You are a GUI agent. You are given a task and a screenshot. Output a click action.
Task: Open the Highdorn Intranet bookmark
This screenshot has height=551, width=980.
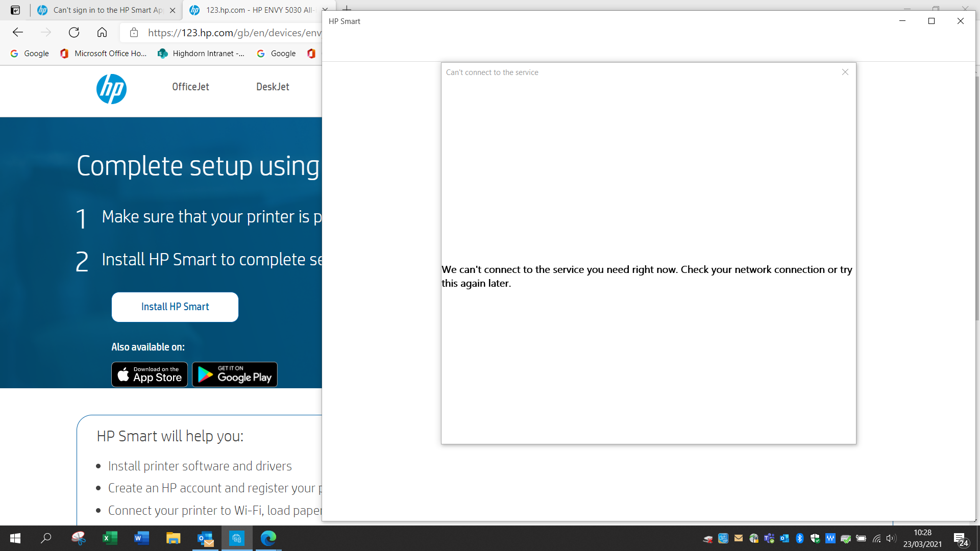[x=202, y=53]
